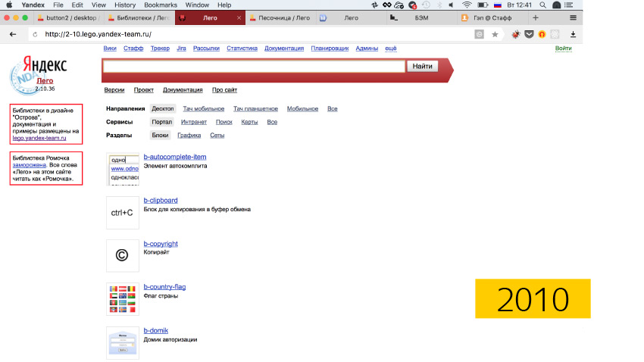Viewport: 644px width, 362px height.
Task: Select Интранет service filter
Action: point(194,122)
